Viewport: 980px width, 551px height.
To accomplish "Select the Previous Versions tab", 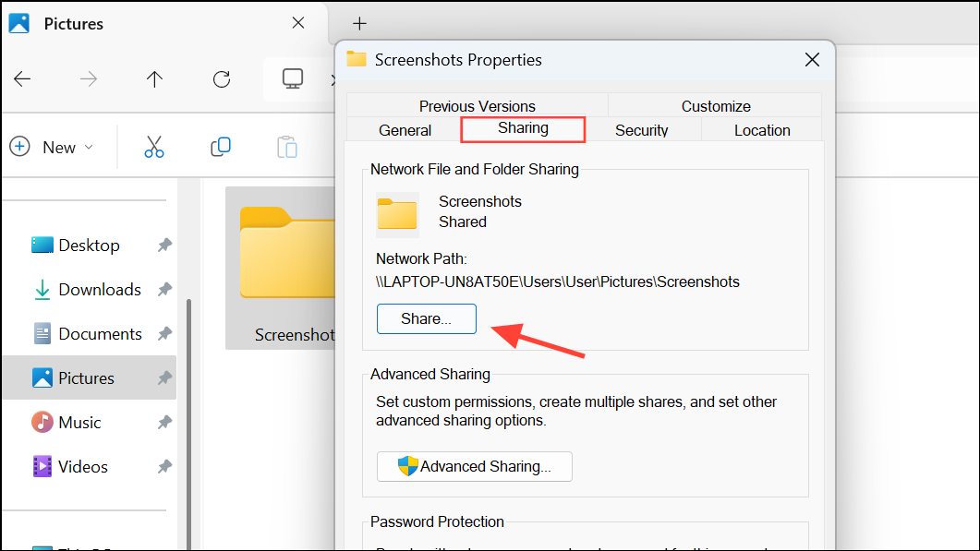I will tap(477, 105).
